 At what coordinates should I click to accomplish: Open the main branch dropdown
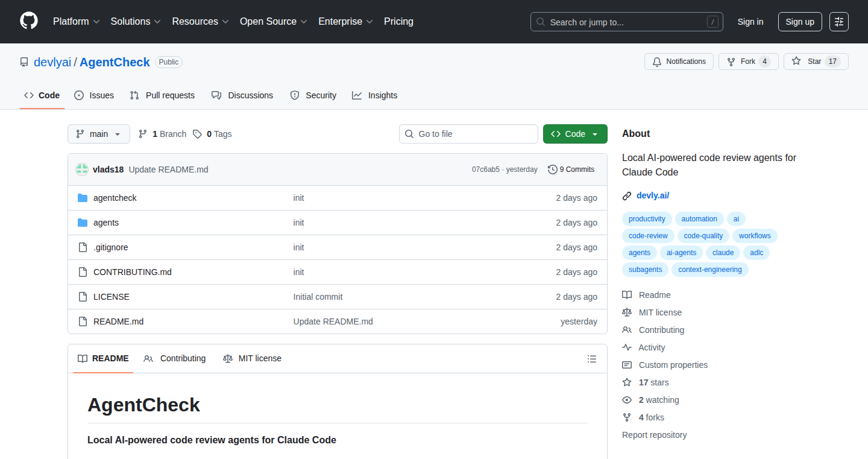point(99,134)
